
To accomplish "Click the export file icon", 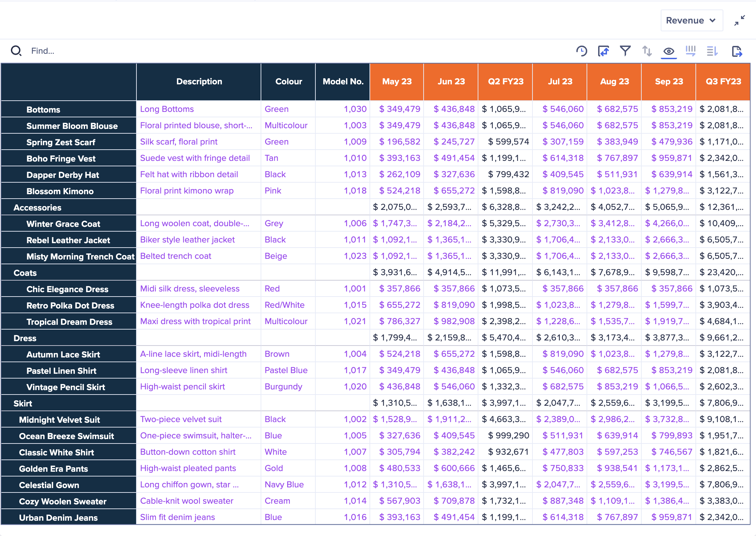I will click(737, 51).
